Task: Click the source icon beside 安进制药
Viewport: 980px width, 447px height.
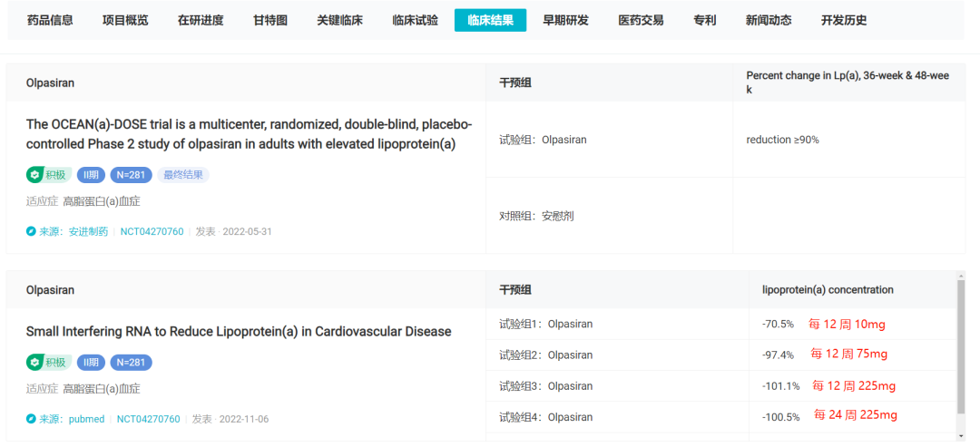Action: click(31, 232)
